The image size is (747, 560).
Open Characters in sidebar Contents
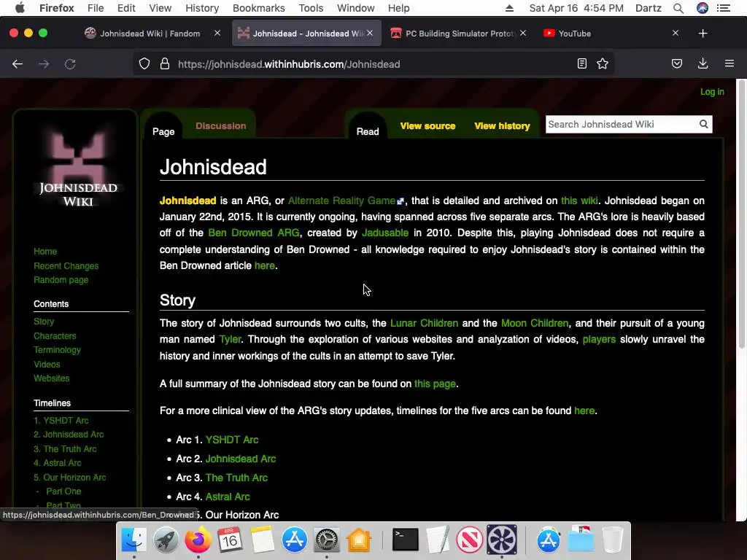click(55, 335)
